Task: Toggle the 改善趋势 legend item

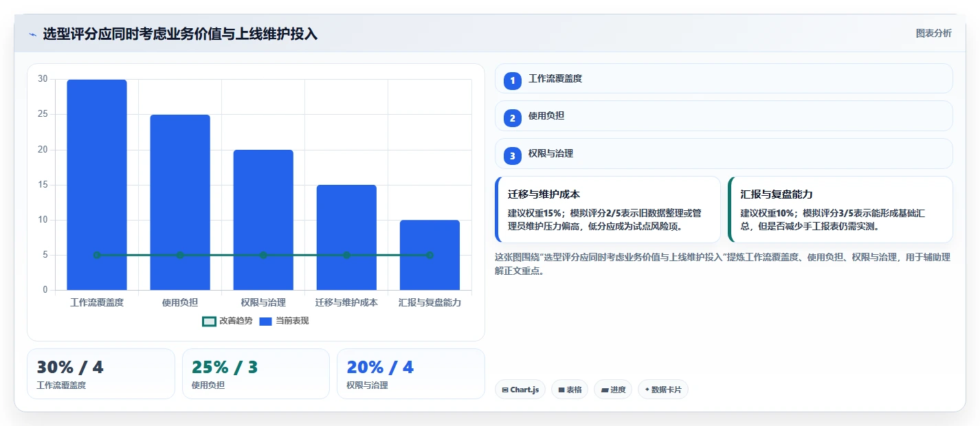Action: (227, 321)
